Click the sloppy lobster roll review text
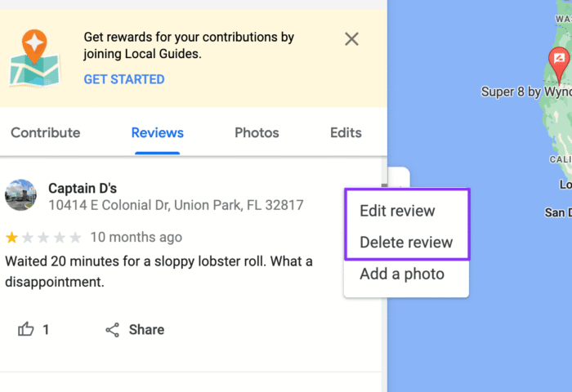 159,272
